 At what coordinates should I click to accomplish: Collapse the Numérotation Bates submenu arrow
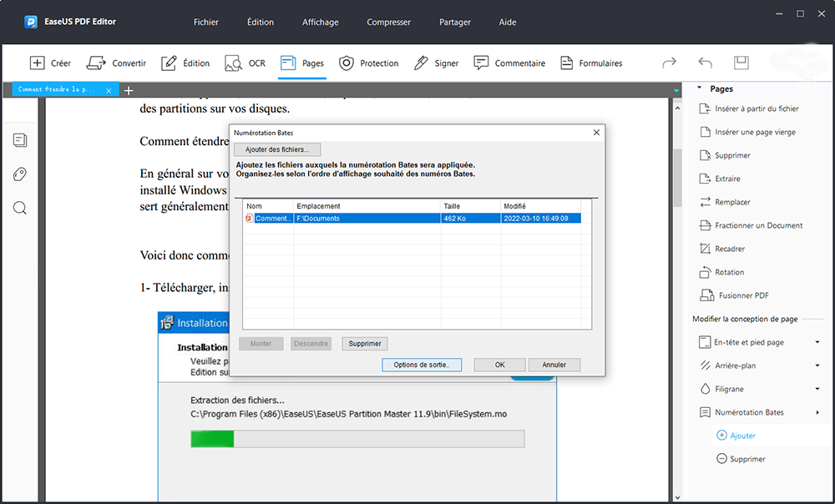[x=817, y=412]
